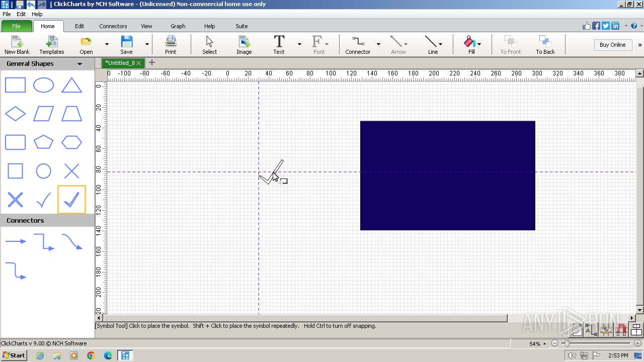This screenshot has height=362, width=644.
Task: Collapse the ribbon with caret icon
Action: [626, 26]
